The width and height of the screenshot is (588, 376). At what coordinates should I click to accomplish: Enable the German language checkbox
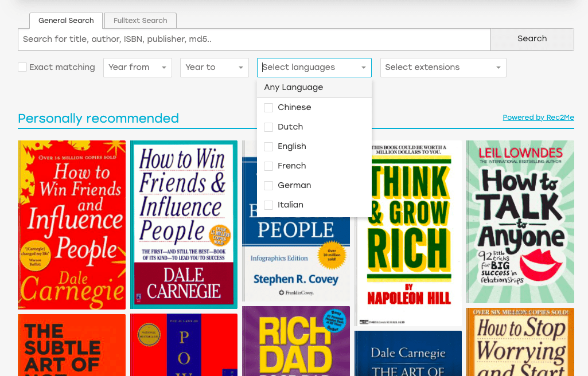point(268,186)
